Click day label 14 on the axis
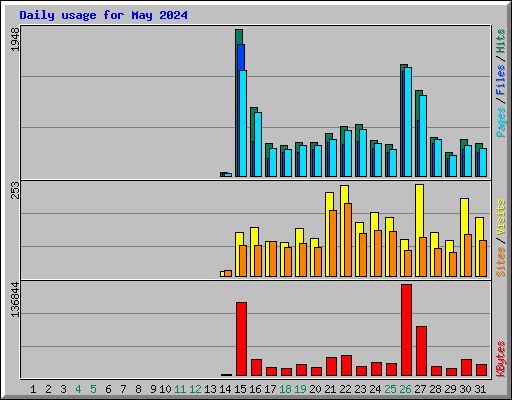The width and height of the screenshot is (512, 400). click(x=225, y=389)
